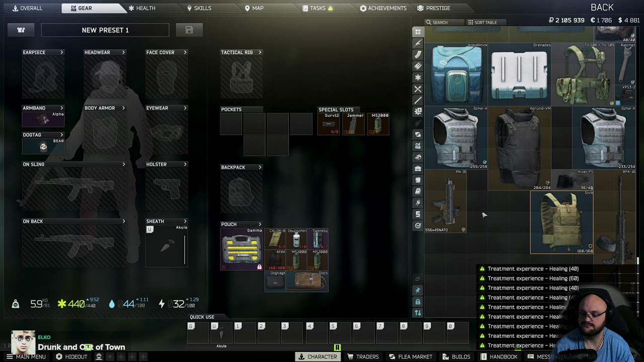Filter stash by ammo rounds icon

(x=418, y=66)
